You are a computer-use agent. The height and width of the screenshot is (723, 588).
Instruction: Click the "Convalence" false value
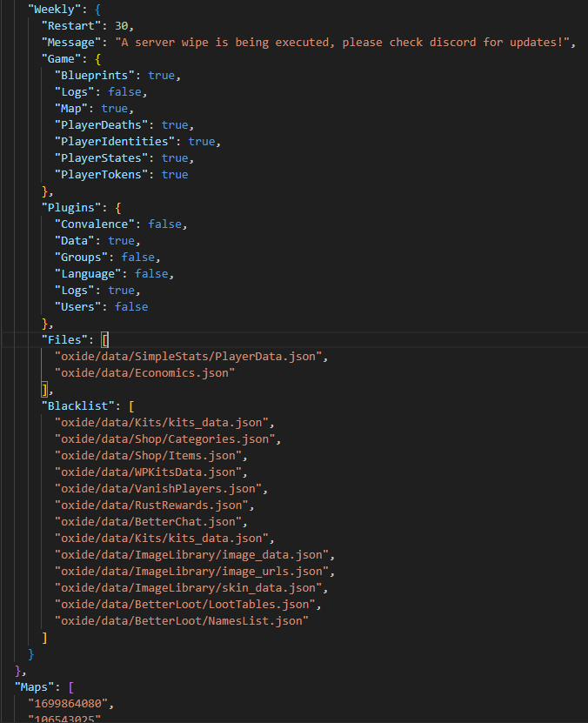click(x=164, y=224)
